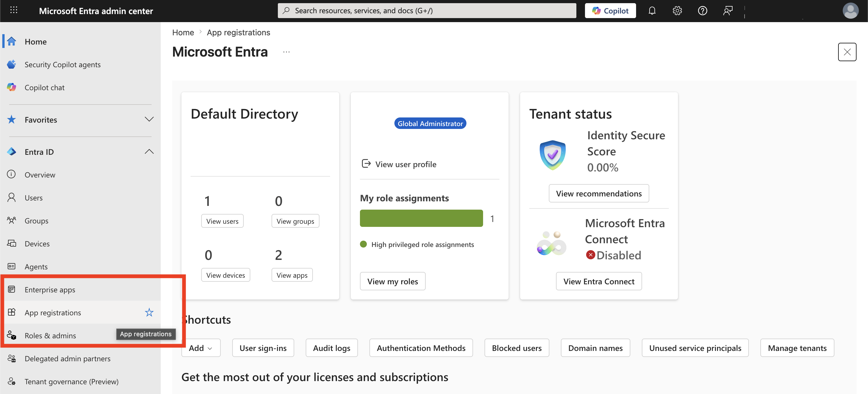Screen dimensions: 868x394
Task: Click the Security Copilot agents icon
Action: point(12,64)
